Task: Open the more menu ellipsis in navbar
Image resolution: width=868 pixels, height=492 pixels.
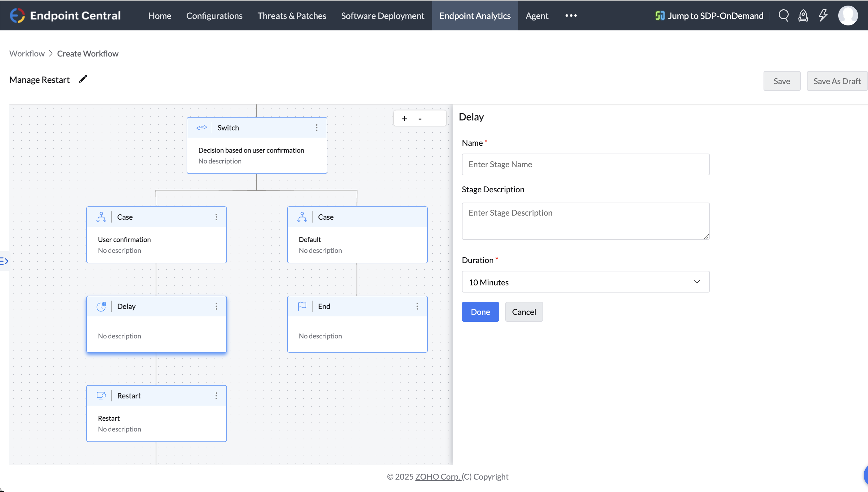Action: [571, 16]
